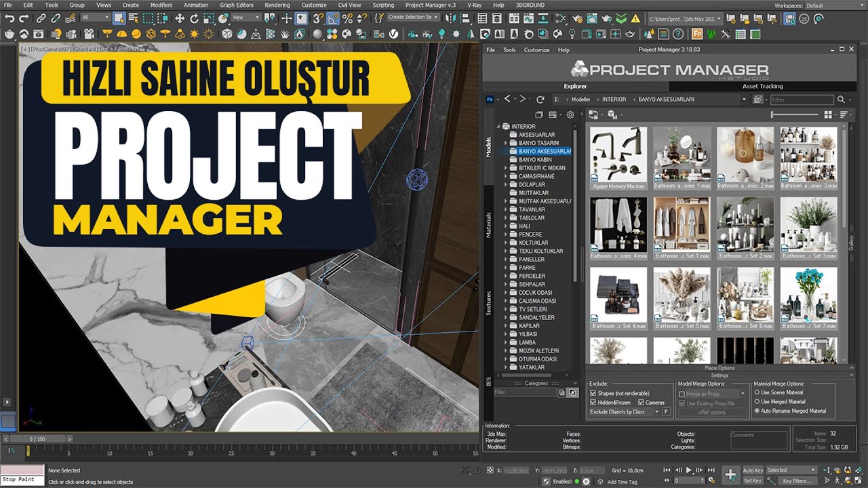The width and height of the screenshot is (868, 488).
Task: Toggle Use Existing Proxy-File checkbox
Action: [682, 403]
